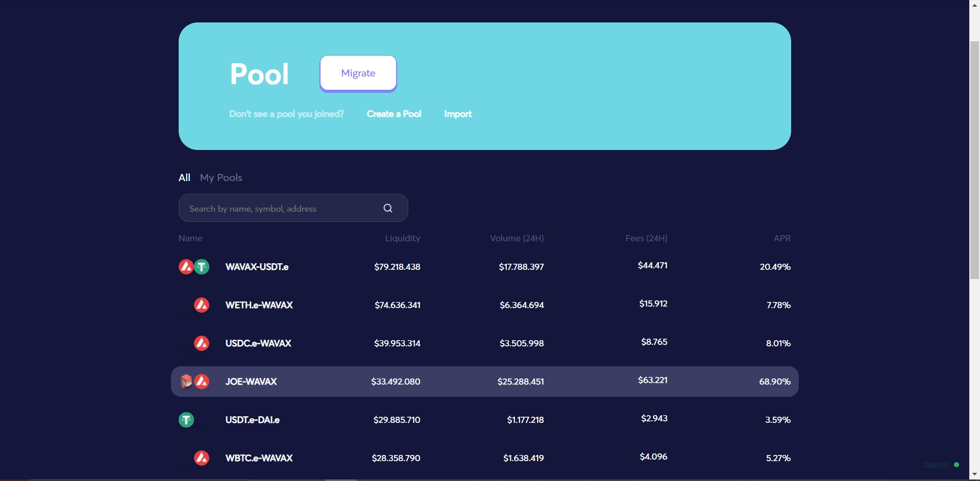Screen dimensions: 980x481
Task: Click liquidity value $39.953.314
Action: point(397,343)
